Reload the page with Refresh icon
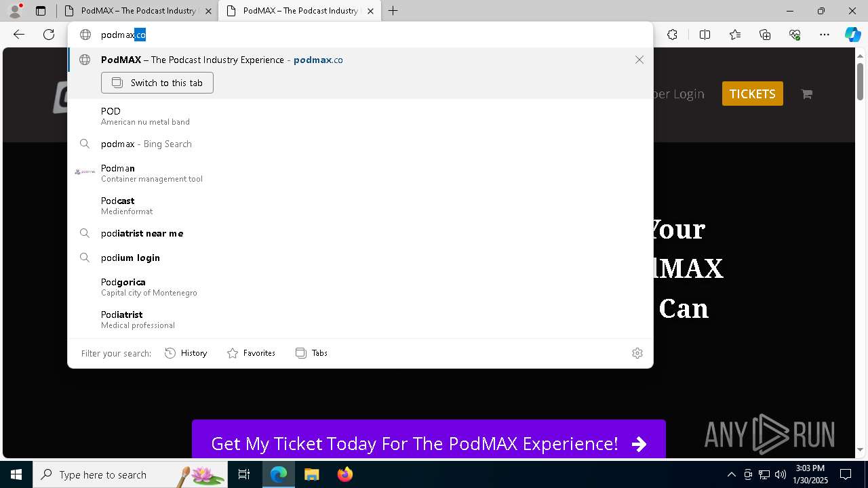Screen dimensions: 868x488 coord(49,35)
